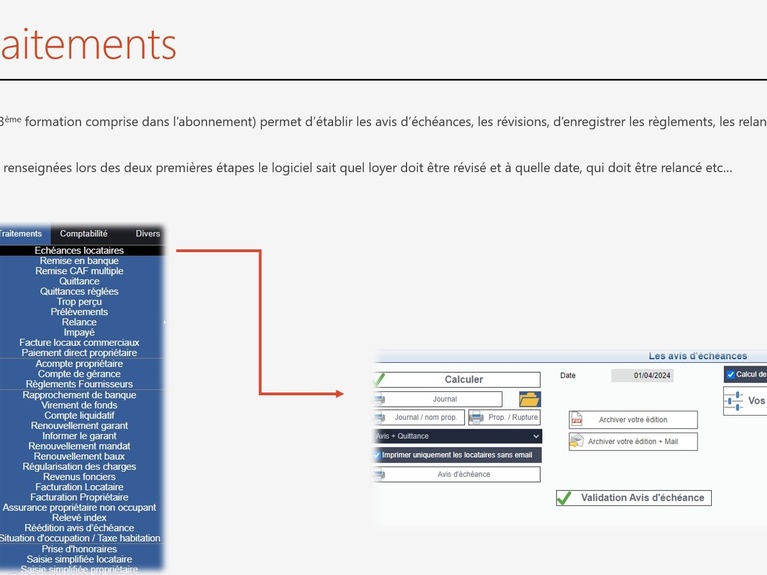The width and height of the screenshot is (767, 575).
Task: Select Rapprochement de banque menu item
Action: [x=79, y=395]
